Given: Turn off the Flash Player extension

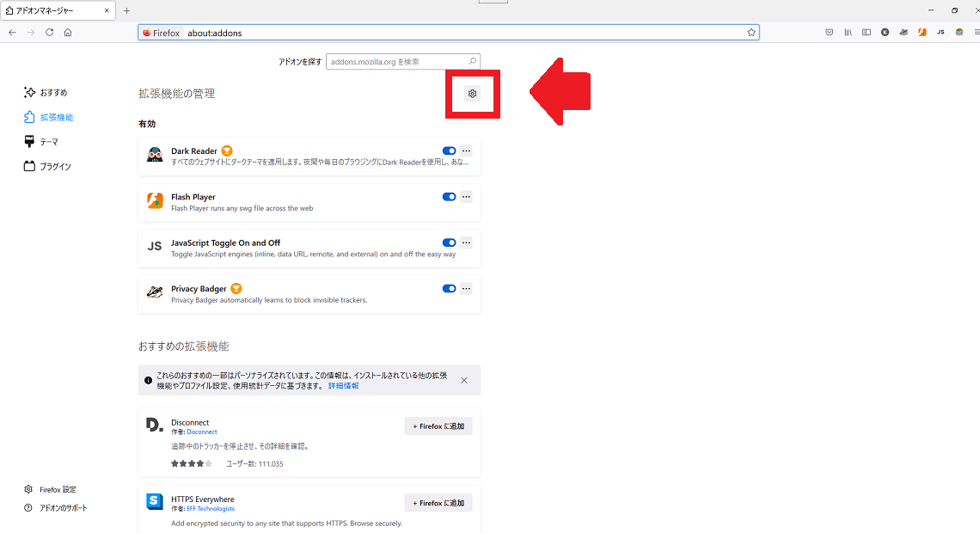Looking at the screenshot, I should click(x=449, y=197).
